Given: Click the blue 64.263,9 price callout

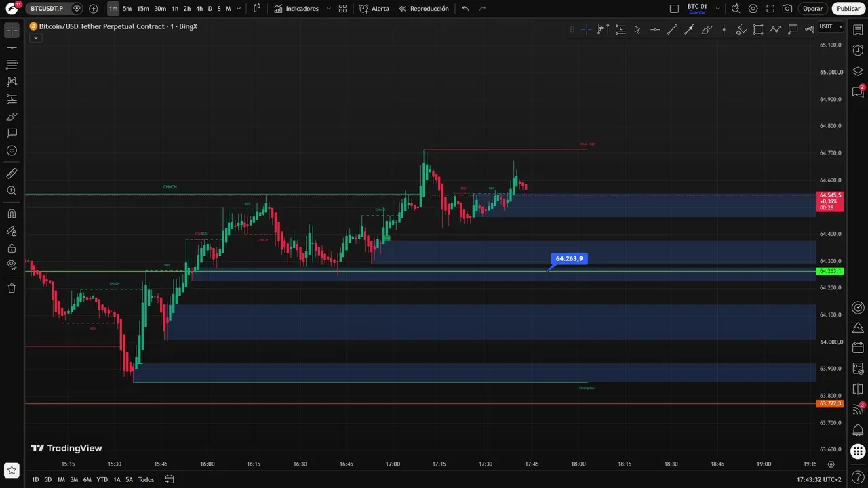Looking at the screenshot, I should (569, 258).
